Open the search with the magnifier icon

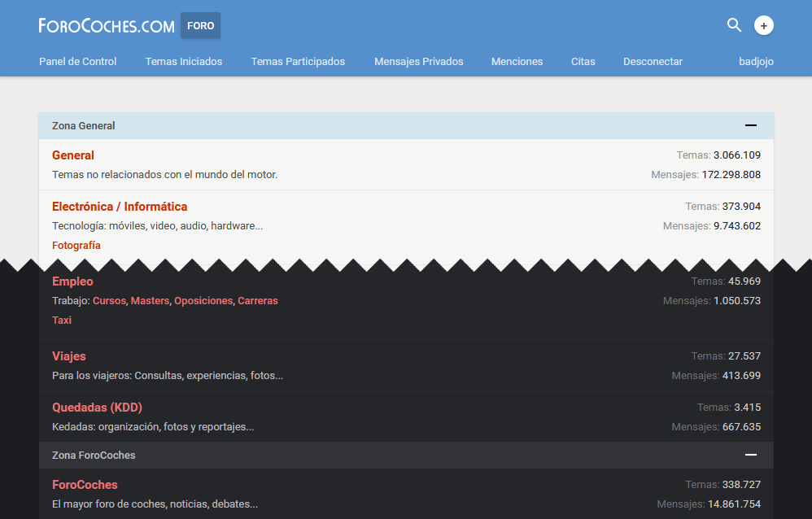click(x=734, y=25)
